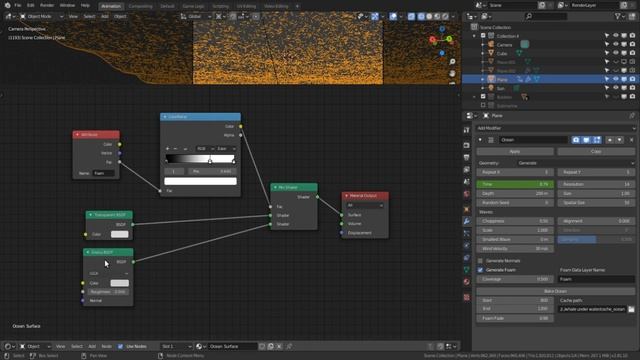The height and width of the screenshot is (360, 640).
Task: Disable Camera render visibility camera icon
Action: coord(632,44)
